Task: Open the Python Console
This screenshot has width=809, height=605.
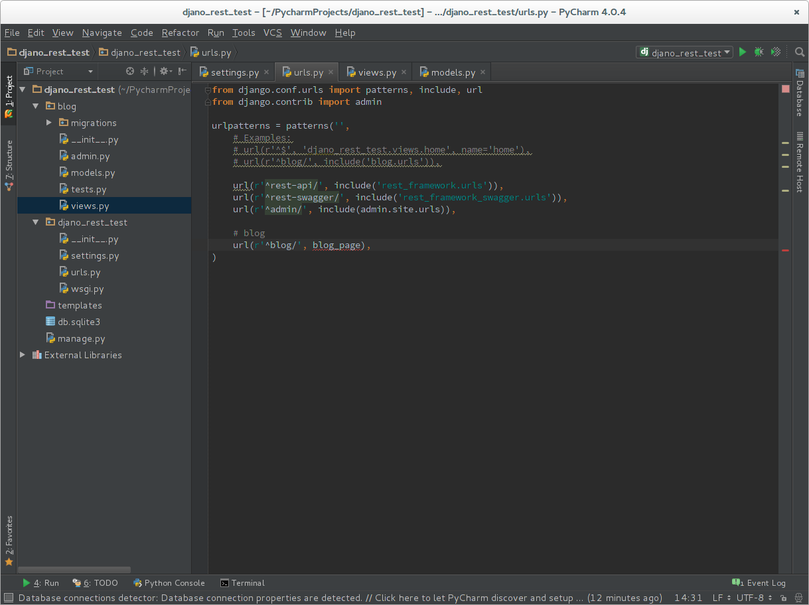Action: tap(169, 583)
